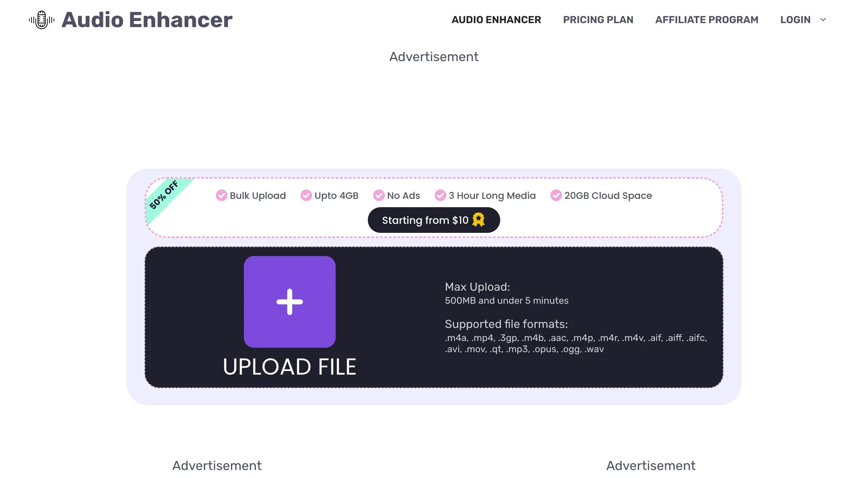Click the purple upload plus icon
The image size is (868, 478).
289,302
